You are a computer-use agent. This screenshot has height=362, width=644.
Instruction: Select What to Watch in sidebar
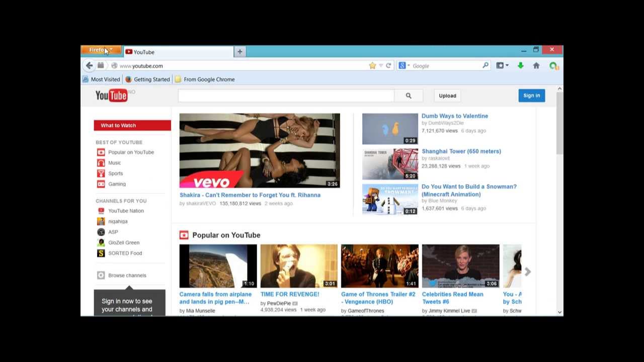click(x=132, y=125)
